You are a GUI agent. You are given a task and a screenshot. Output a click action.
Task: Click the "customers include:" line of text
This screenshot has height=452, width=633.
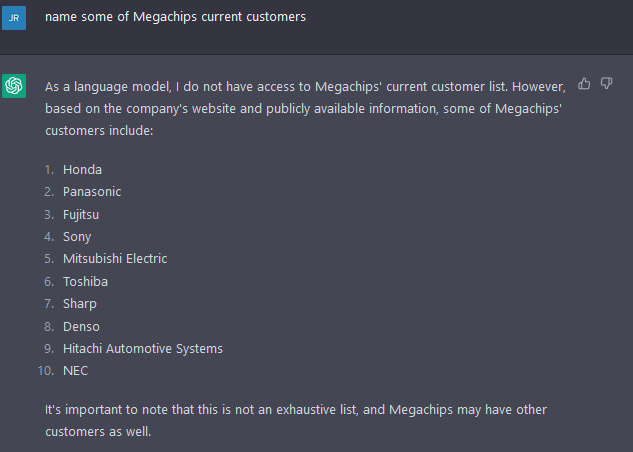pos(98,131)
